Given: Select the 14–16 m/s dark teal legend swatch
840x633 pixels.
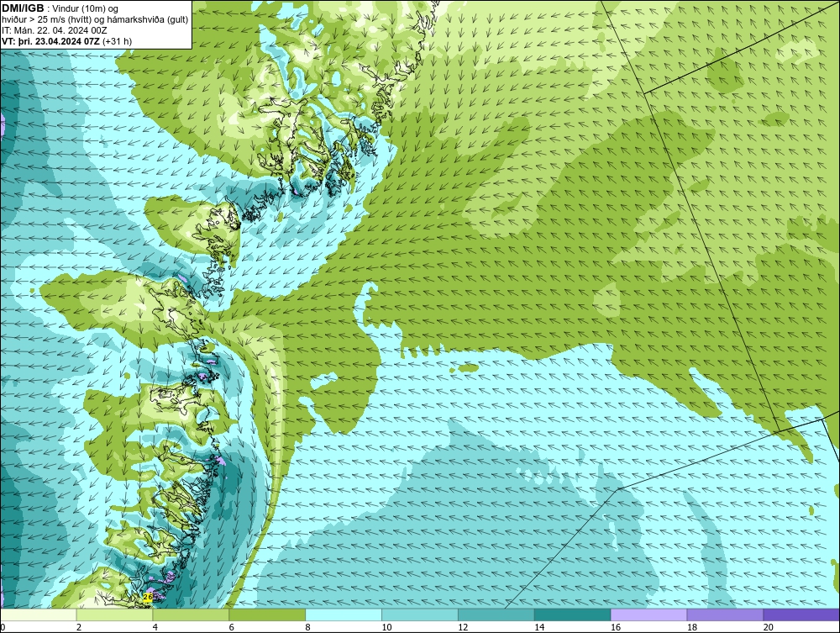Looking at the screenshot, I should point(573,615).
